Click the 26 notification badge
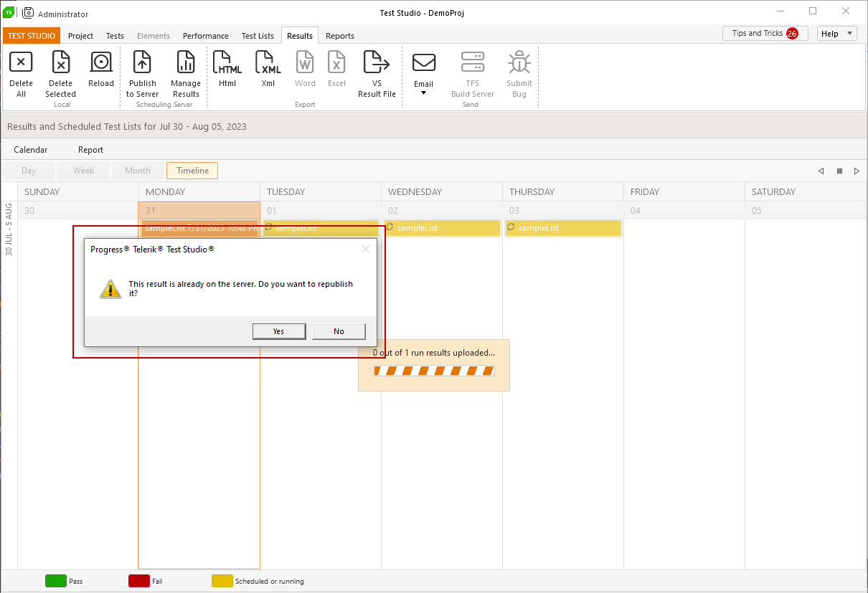 pyautogui.click(x=792, y=33)
